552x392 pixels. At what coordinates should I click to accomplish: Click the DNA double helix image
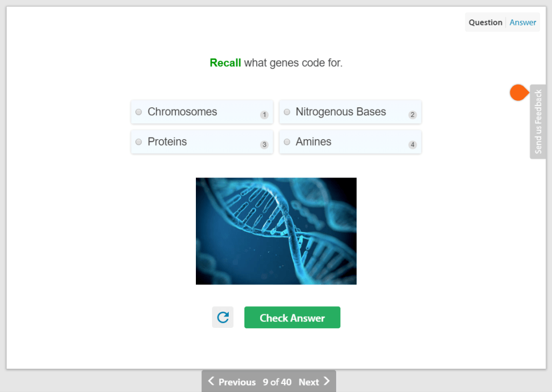(x=276, y=231)
